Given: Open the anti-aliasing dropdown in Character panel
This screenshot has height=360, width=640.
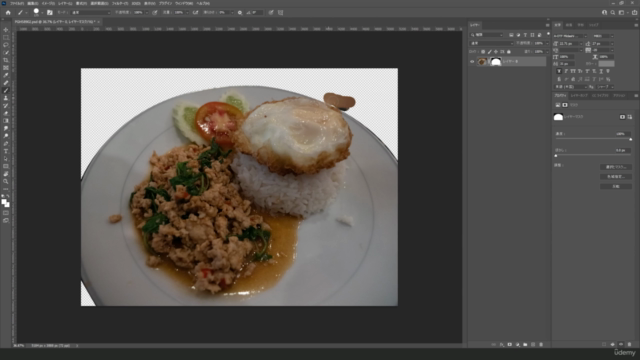Looking at the screenshot, I should pyautogui.click(x=605, y=87).
